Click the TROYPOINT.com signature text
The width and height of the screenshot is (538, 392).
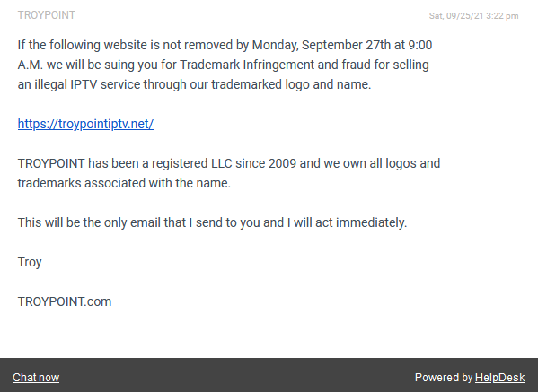tap(65, 301)
